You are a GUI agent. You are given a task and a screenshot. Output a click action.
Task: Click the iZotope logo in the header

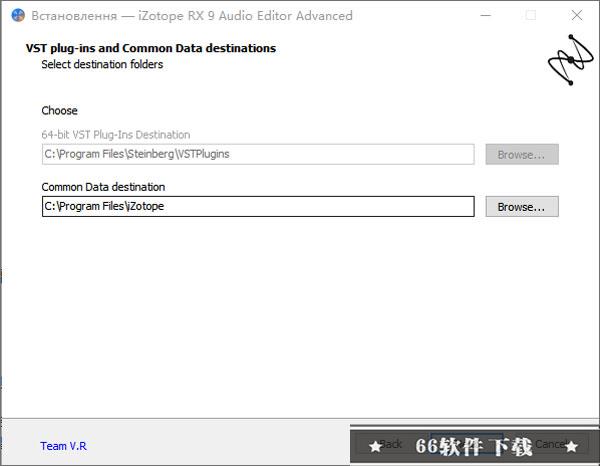[570, 60]
